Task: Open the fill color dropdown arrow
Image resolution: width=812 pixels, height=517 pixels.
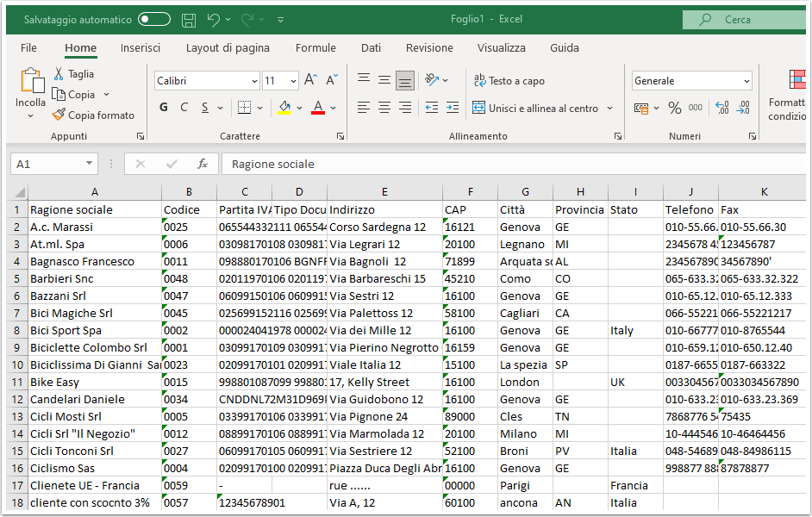Action: [299, 108]
